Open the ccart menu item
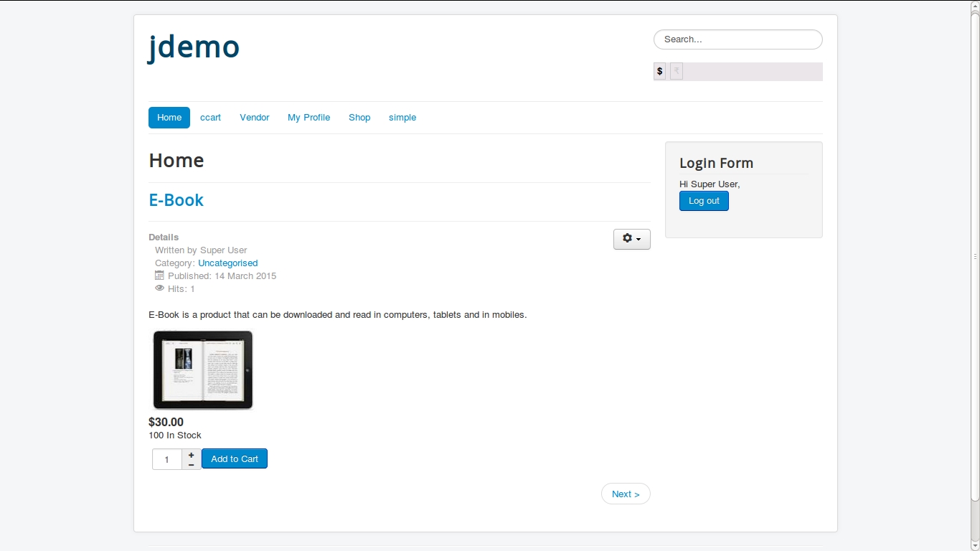 click(x=210, y=118)
